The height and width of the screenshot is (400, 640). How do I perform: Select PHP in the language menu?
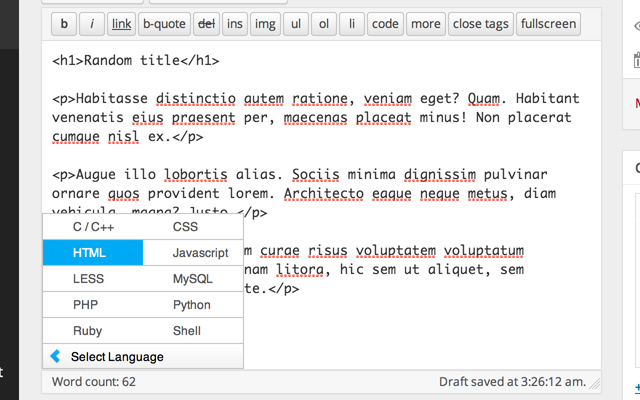click(85, 305)
